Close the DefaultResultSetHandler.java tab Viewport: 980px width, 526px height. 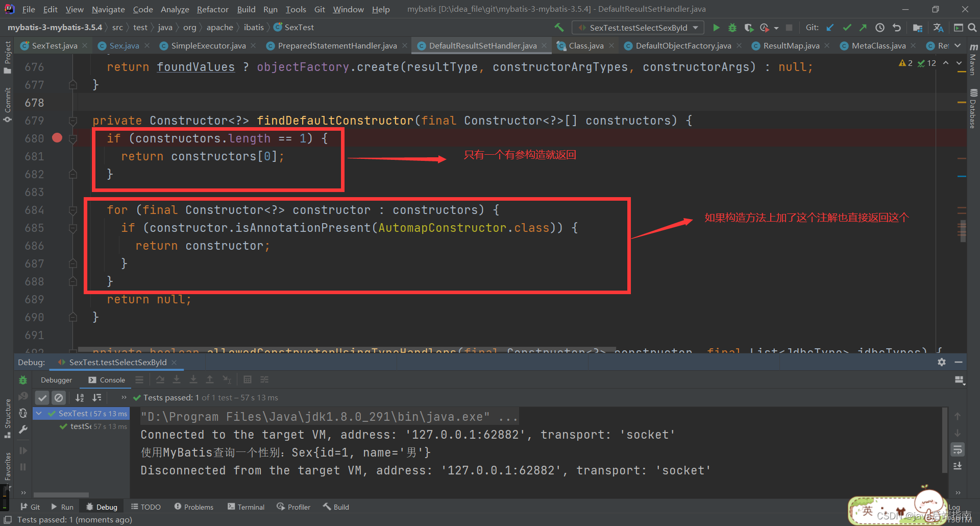coord(544,45)
